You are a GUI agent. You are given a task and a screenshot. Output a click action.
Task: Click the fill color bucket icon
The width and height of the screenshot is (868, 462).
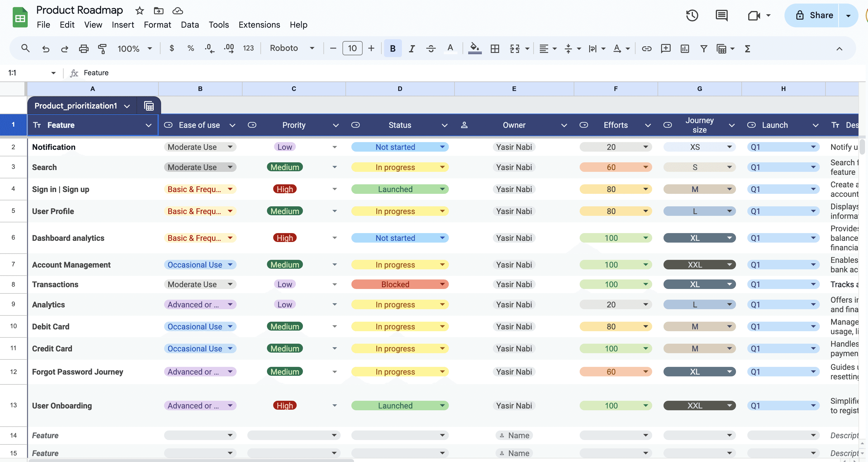[474, 48]
